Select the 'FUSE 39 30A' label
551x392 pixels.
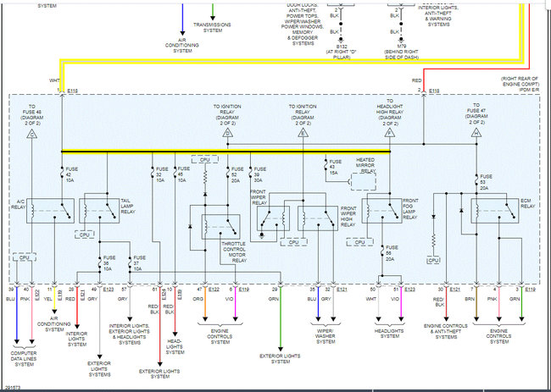259,174
